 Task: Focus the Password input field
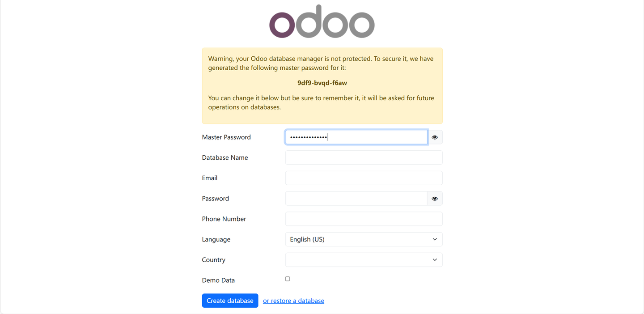pyautogui.click(x=356, y=198)
